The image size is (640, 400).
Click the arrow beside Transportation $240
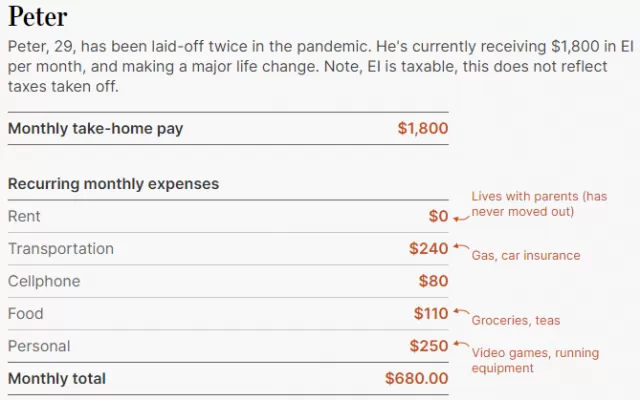pyautogui.click(x=461, y=247)
